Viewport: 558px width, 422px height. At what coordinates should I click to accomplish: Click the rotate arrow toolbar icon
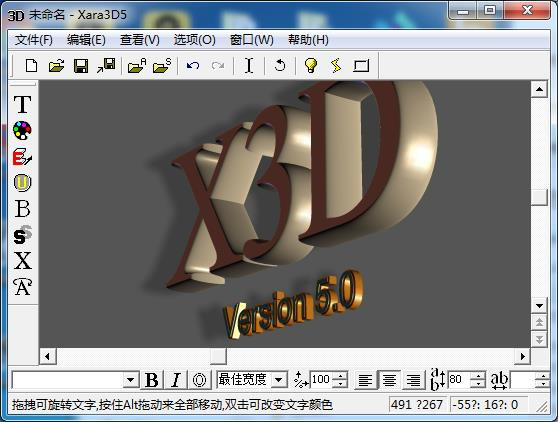[x=280, y=66]
